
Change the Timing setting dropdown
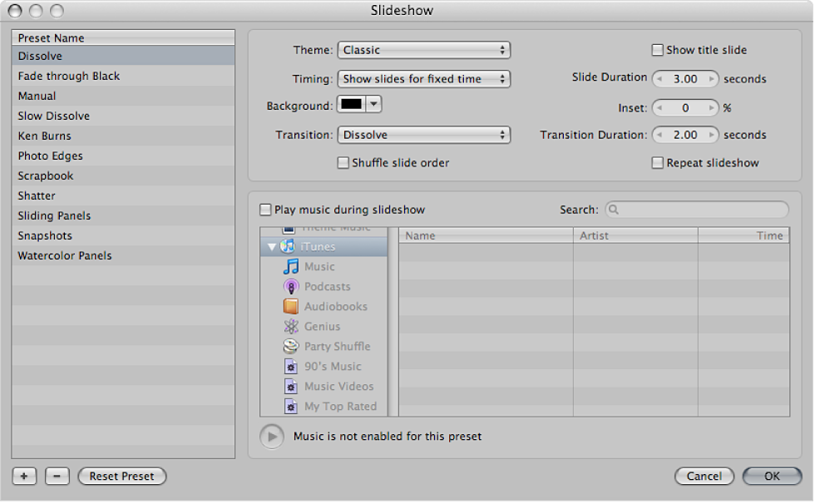[x=424, y=78]
